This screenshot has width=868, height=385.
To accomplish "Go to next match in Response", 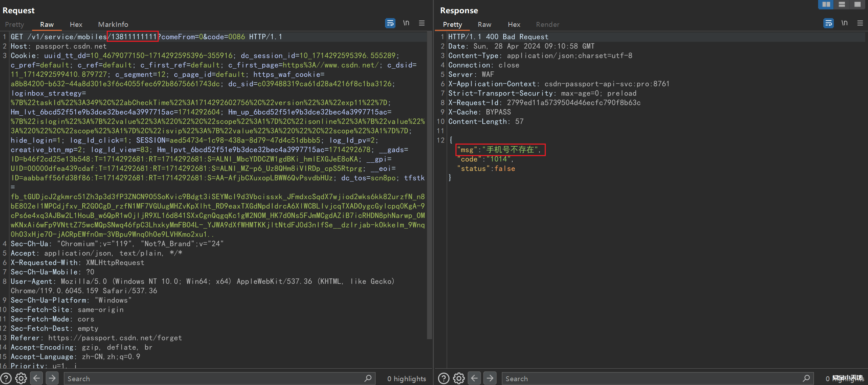I will point(490,378).
